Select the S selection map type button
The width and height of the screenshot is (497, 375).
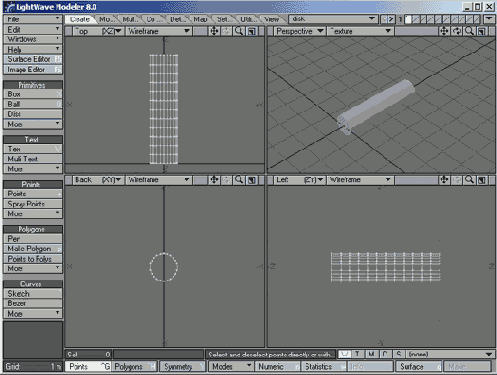point(399,354)
